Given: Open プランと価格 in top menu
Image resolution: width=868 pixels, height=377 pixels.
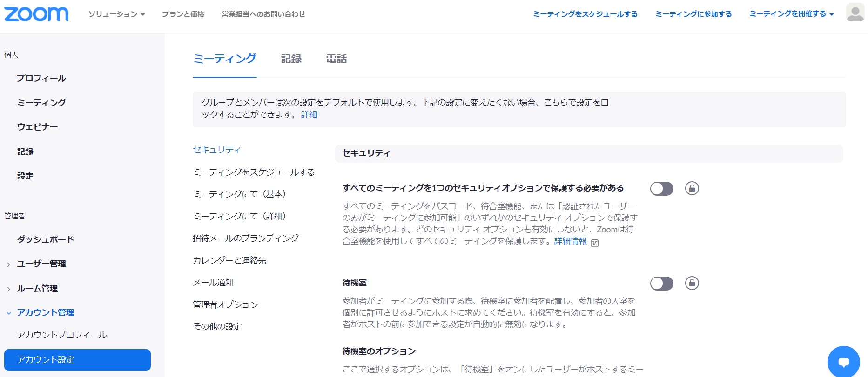Looking at the screenshot, I should click(x=183, y=14).
